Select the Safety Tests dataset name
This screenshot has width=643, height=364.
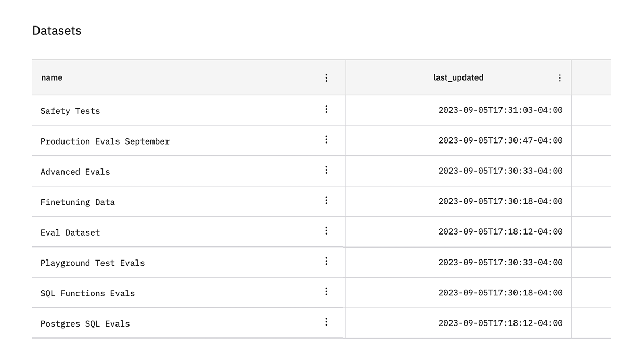[x=70, y=111]
